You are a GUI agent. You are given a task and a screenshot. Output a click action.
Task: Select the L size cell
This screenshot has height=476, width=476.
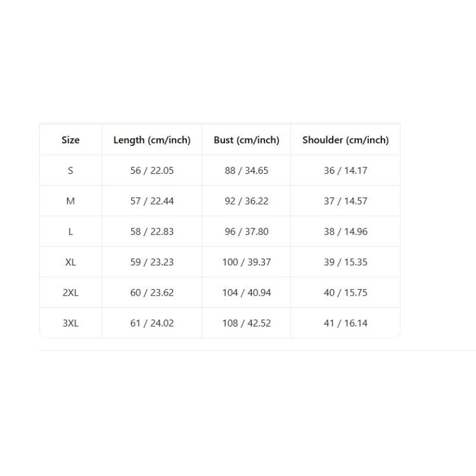[x=70, y=231]
